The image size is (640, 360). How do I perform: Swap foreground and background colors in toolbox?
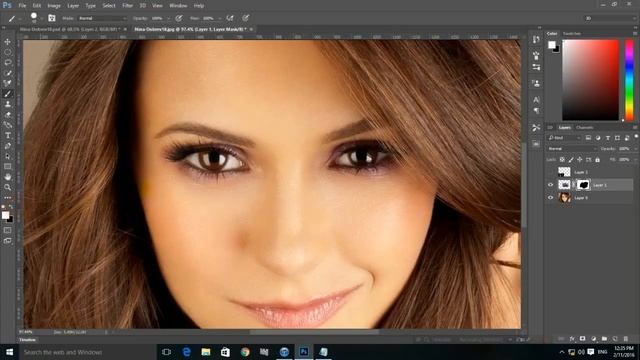[11, 207]
